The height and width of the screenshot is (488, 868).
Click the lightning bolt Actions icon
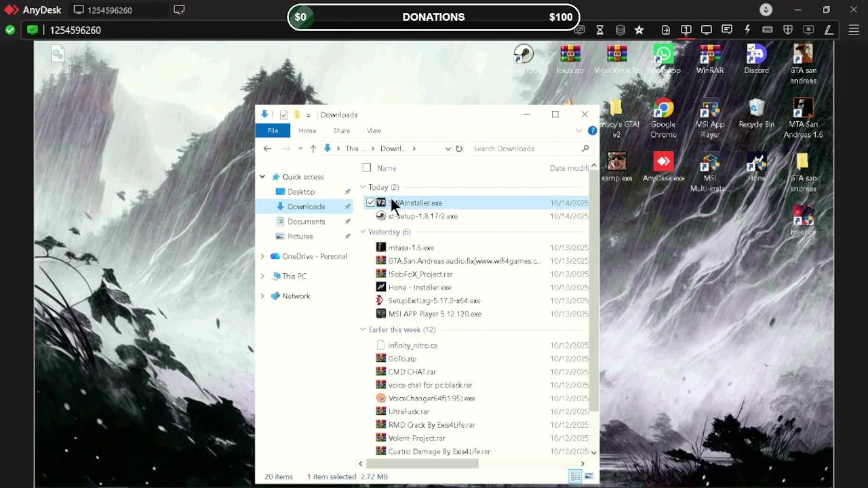[x=747, y=30]
